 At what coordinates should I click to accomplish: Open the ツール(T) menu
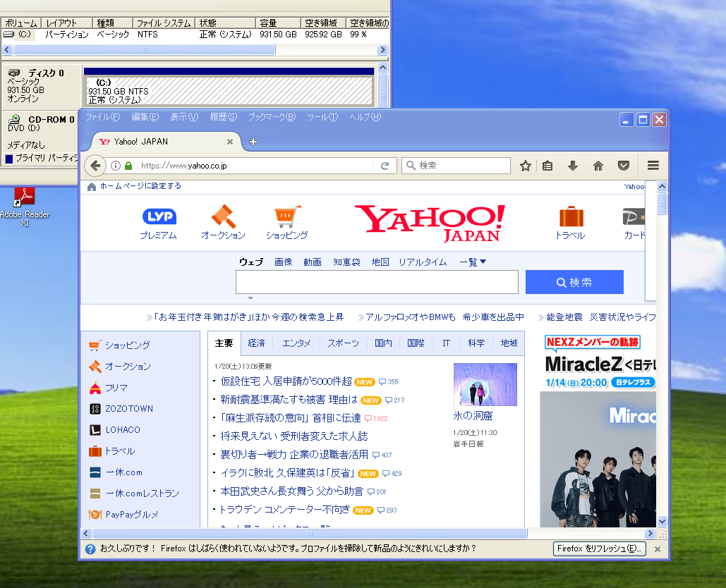coord(322,117)
